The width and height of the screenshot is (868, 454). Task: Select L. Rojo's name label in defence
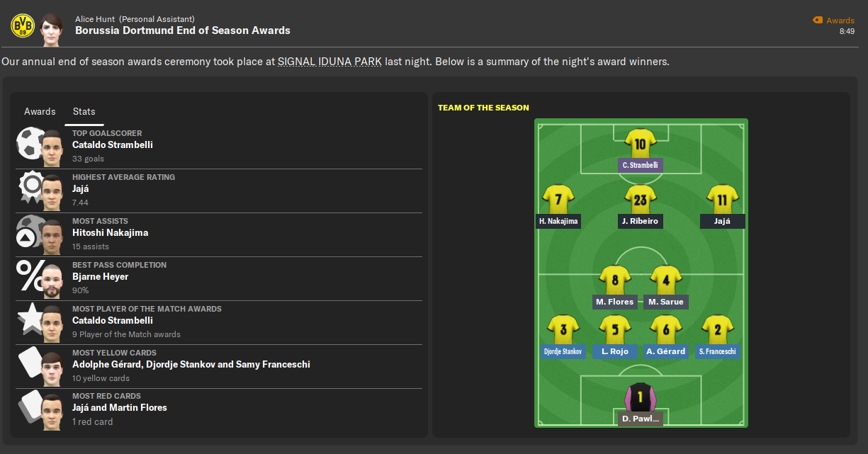point(614,351)
